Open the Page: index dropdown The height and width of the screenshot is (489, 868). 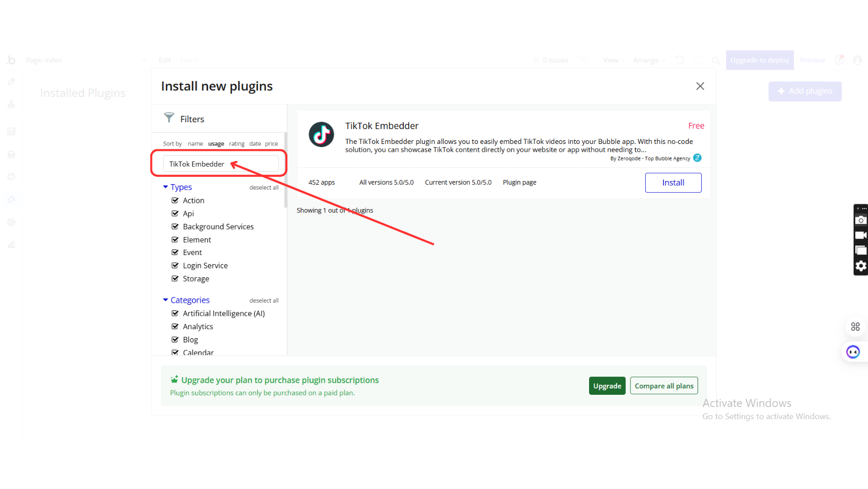point(85,60)
